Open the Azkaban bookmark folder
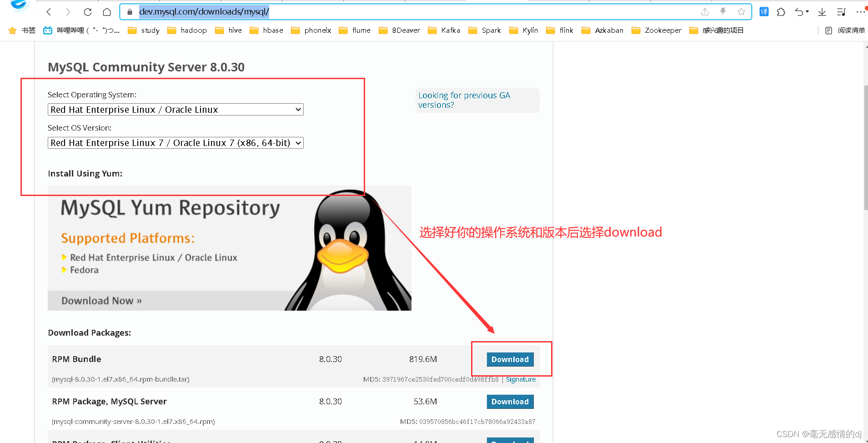 coord(602,30)
